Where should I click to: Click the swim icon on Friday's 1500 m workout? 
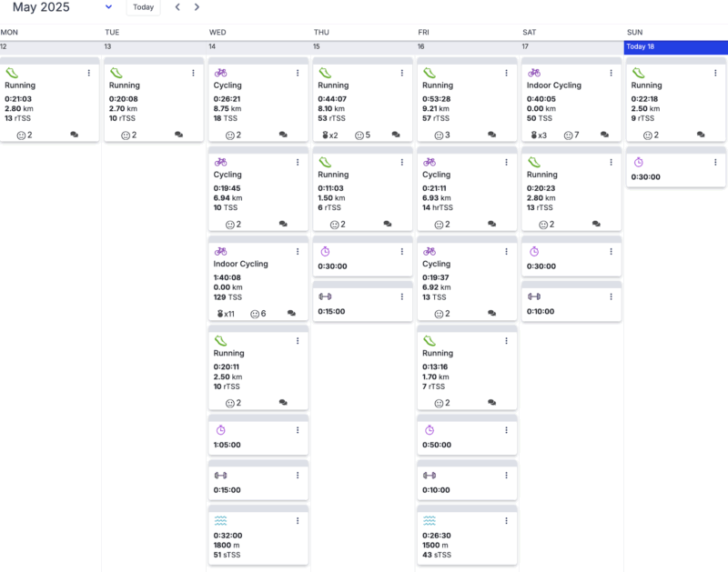430,520
